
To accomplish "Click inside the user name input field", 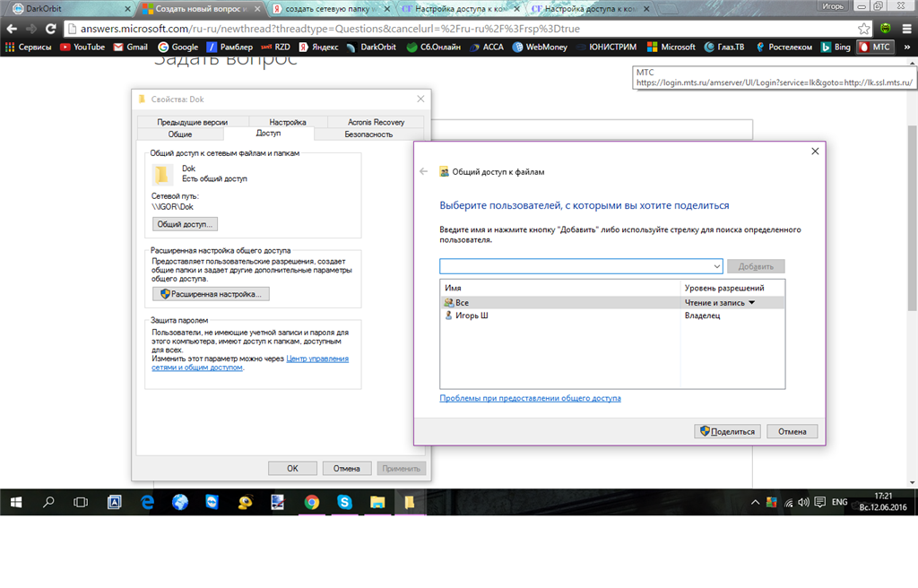I will point(576,266).
